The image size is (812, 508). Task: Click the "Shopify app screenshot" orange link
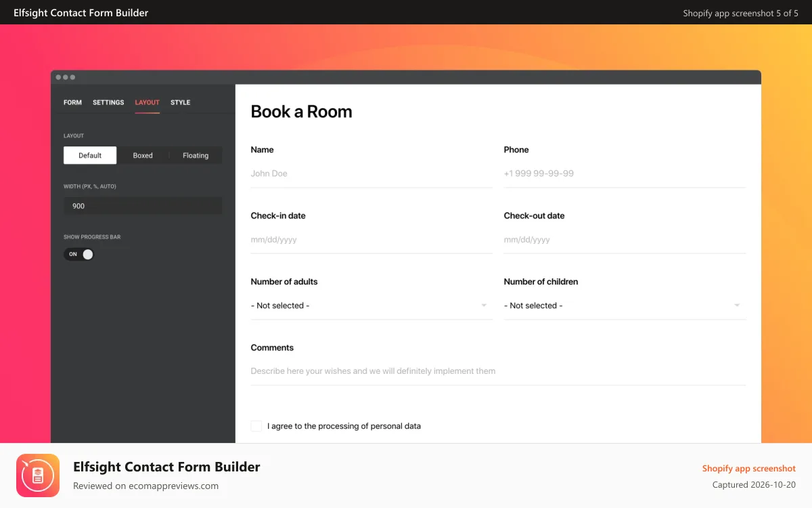748,468
